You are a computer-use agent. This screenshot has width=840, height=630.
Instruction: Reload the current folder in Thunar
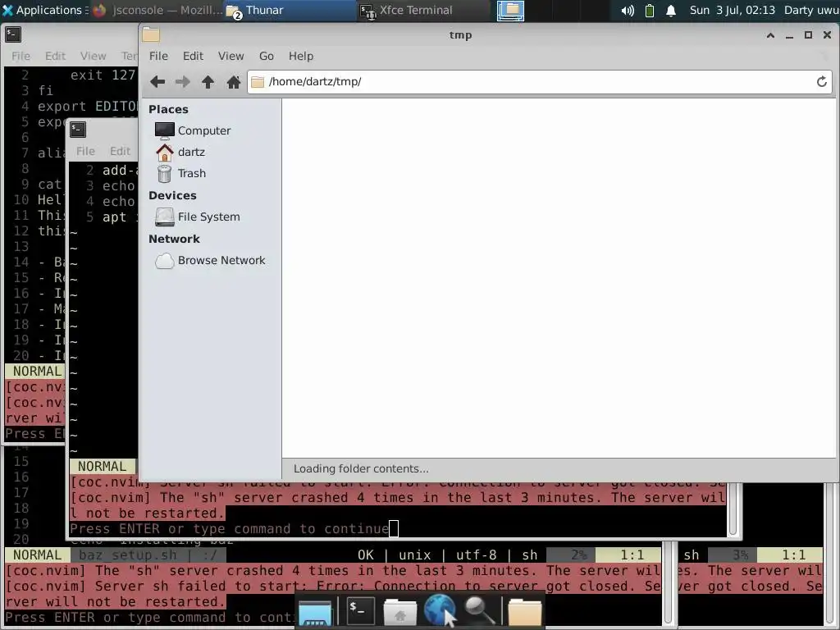click(821, 82)
